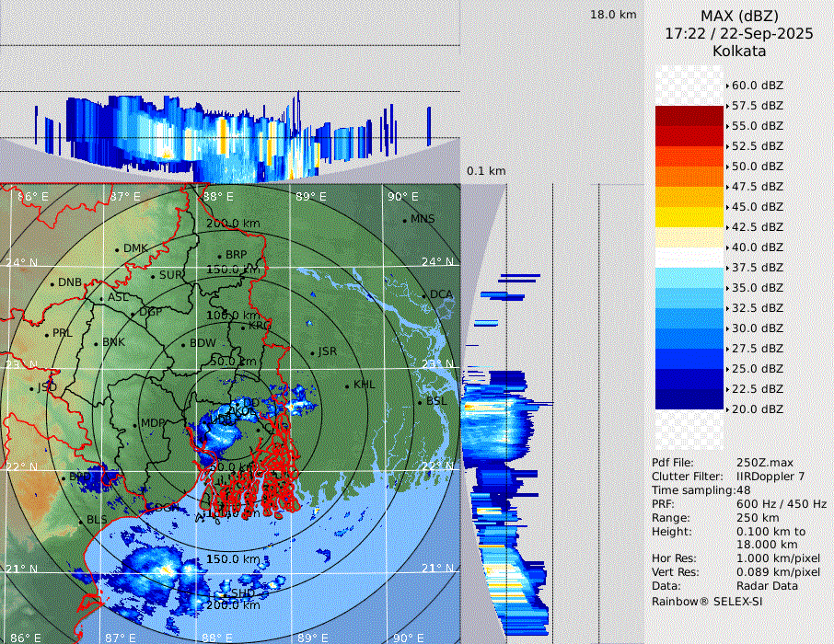The width and height of the screenshot is (834, 644).
Task: Select the BRP station marker
Action: tap(219, 256)
